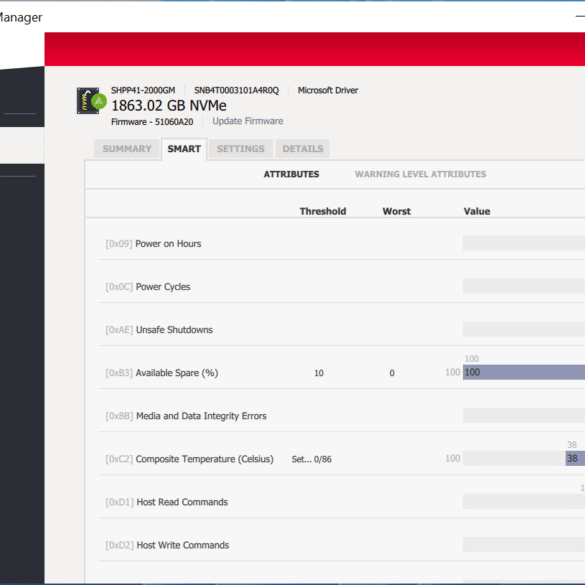Viewport: 585px width, 585px height.
Task: Show WARNING LEVEL ATTRIBUTES sub-tab
Action: pyautogui.click(x=420, y=174)
